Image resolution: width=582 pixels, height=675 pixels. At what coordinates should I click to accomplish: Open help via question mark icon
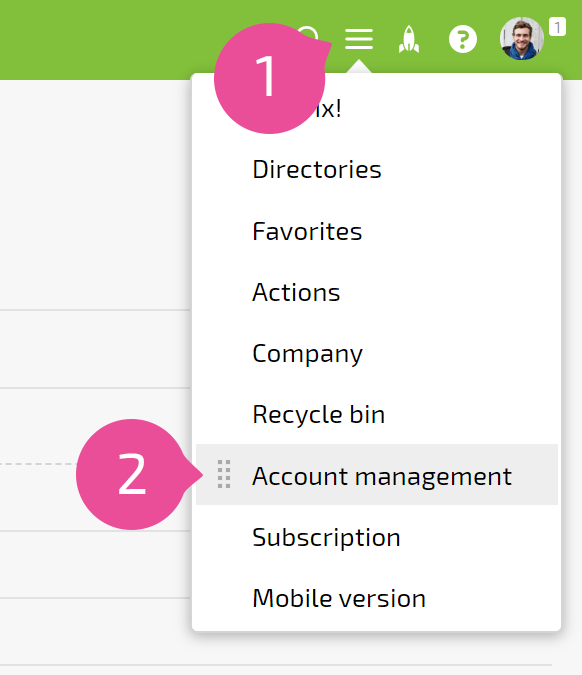coord(463,39)
